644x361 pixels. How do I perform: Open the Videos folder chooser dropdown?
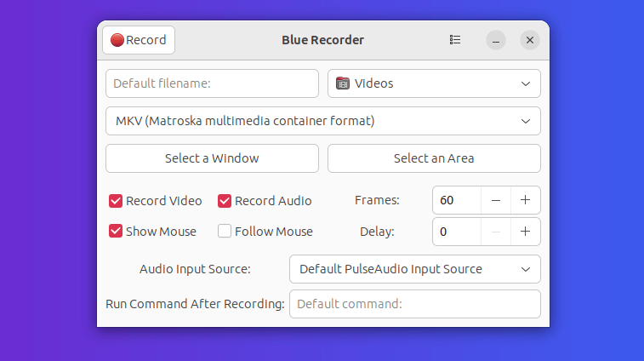434,83
